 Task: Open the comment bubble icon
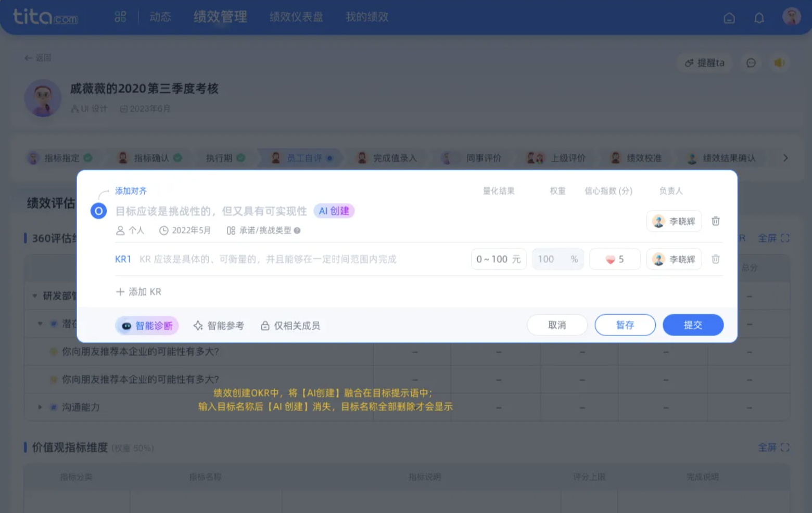(x=751, y=63)
